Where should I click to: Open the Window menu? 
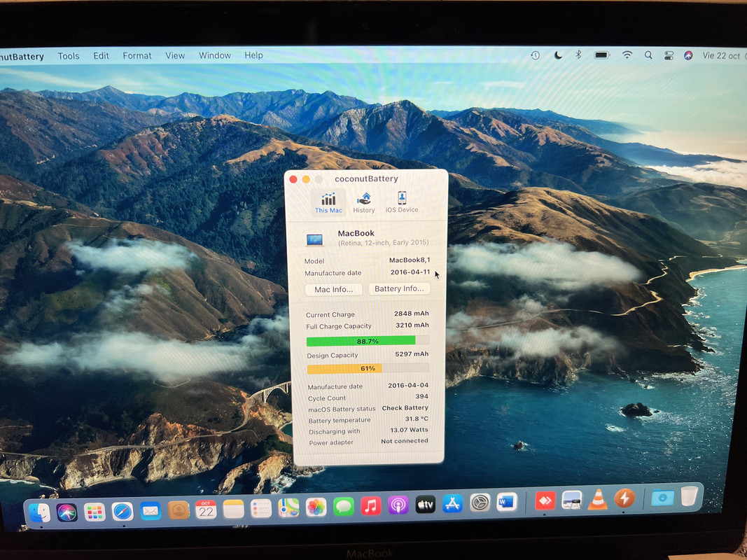tap(215, 55)
